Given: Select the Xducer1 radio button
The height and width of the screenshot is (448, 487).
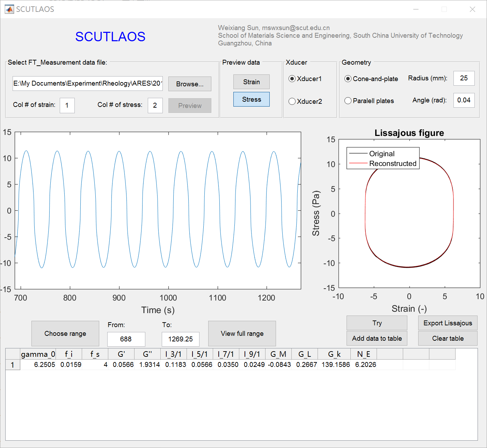Looking at the screenshot, I should (292, 79).
